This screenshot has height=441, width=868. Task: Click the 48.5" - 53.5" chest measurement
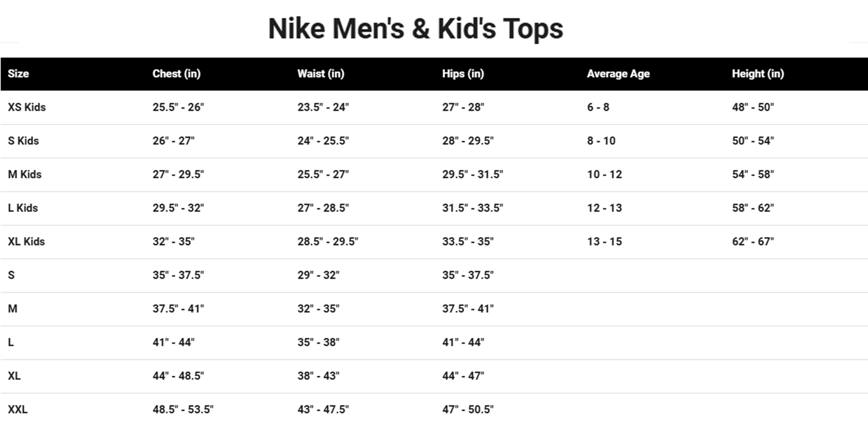coord(183,409)
